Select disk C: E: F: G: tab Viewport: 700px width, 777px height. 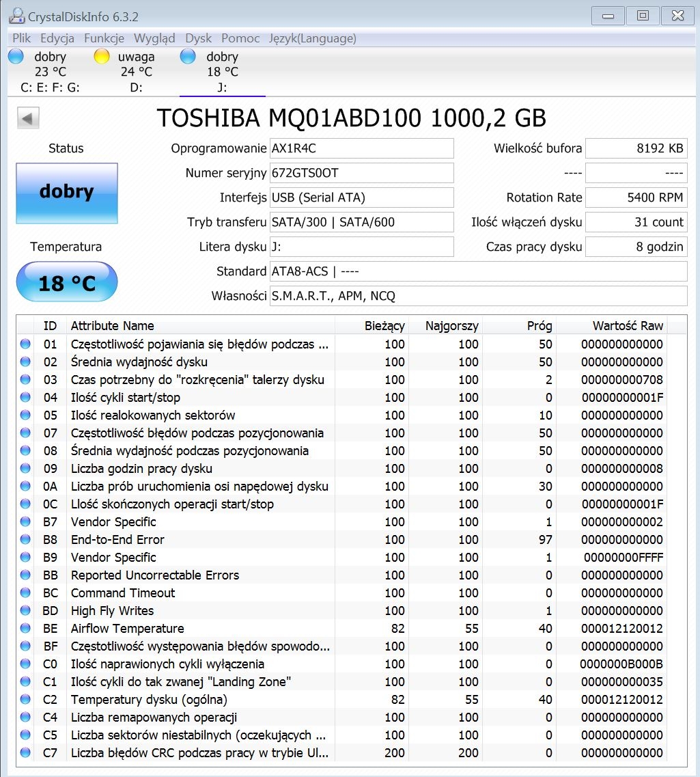50,72
